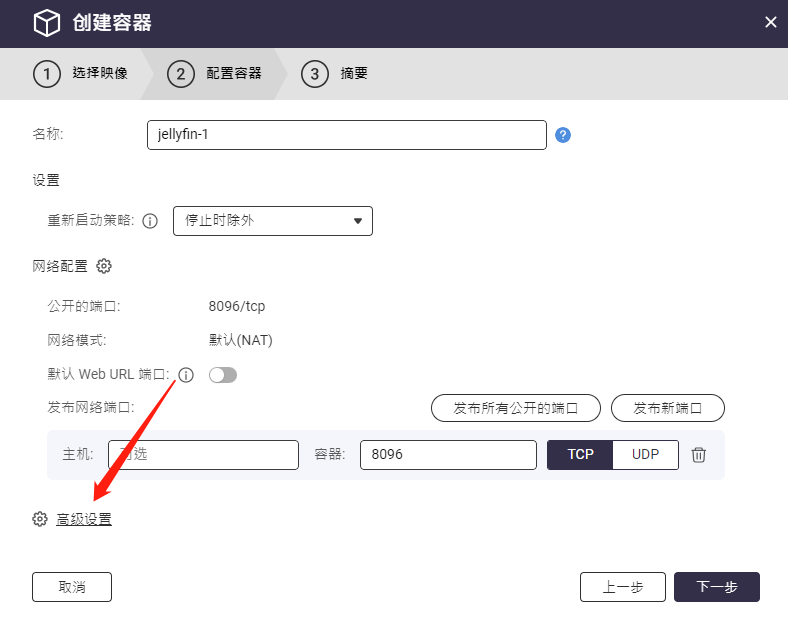
Task: Click the container name field jellyfin-1
Action: click(347, 135)
